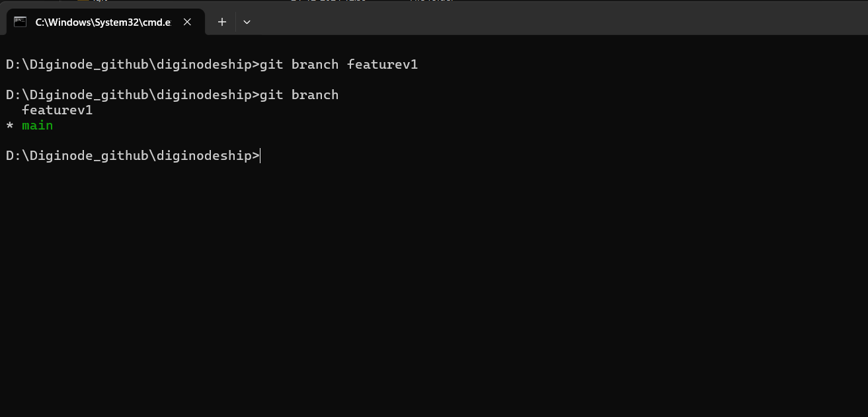Click the 'git branch featurev1' command text
The width and height of the screenshot is (868, 417).
pyautogui.click(x=337, y=64)
